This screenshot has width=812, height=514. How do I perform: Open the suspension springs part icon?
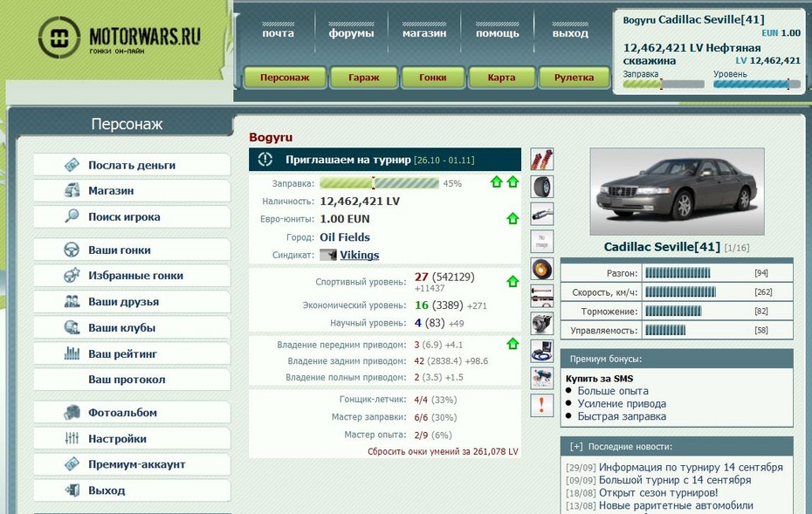coord(541,159)
